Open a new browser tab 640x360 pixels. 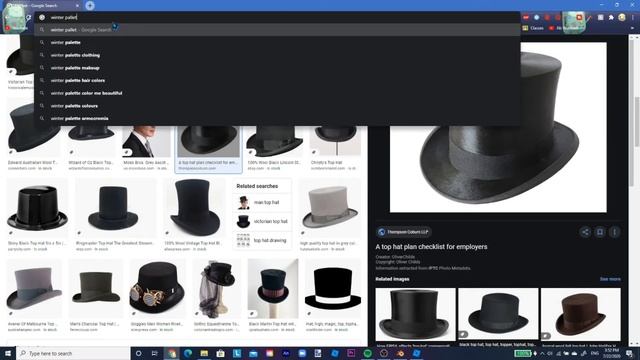point(90,5)
